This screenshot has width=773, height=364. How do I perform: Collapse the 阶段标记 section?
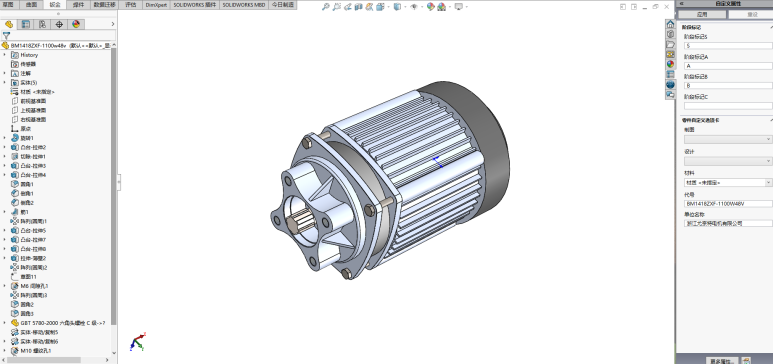pos(771,27)
